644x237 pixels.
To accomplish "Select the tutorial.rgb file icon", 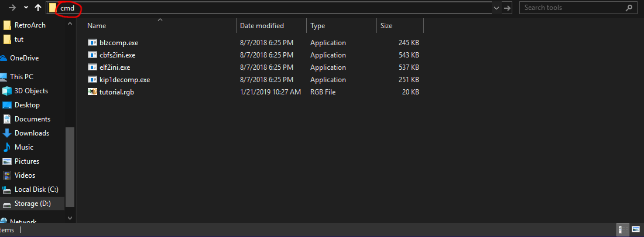I will 92,92.
